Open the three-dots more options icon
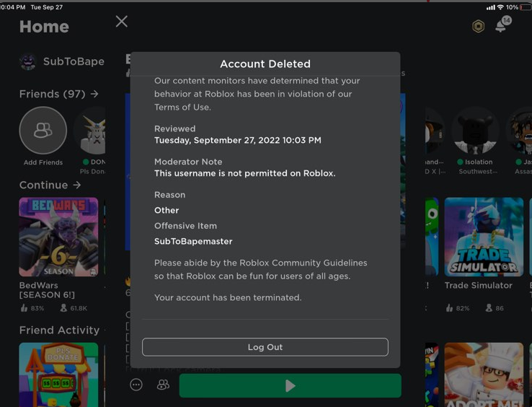This screenshot has width=532, height=407. tap(136, 385)
